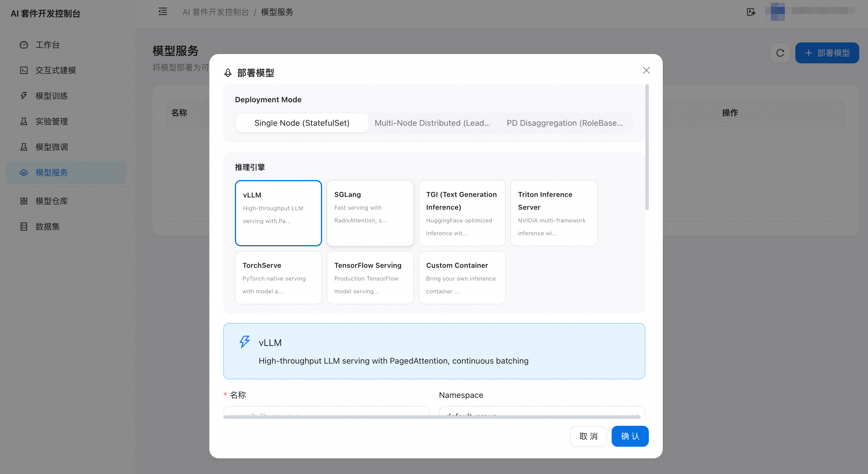Open the 实验管理 menu item
This screenshot has height=474, width=868.
click(66, 121)
